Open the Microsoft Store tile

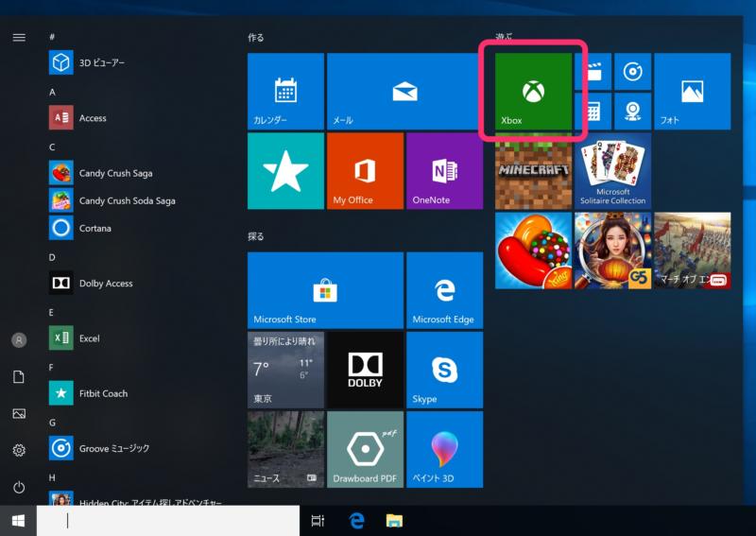click(x=325, y=290)
